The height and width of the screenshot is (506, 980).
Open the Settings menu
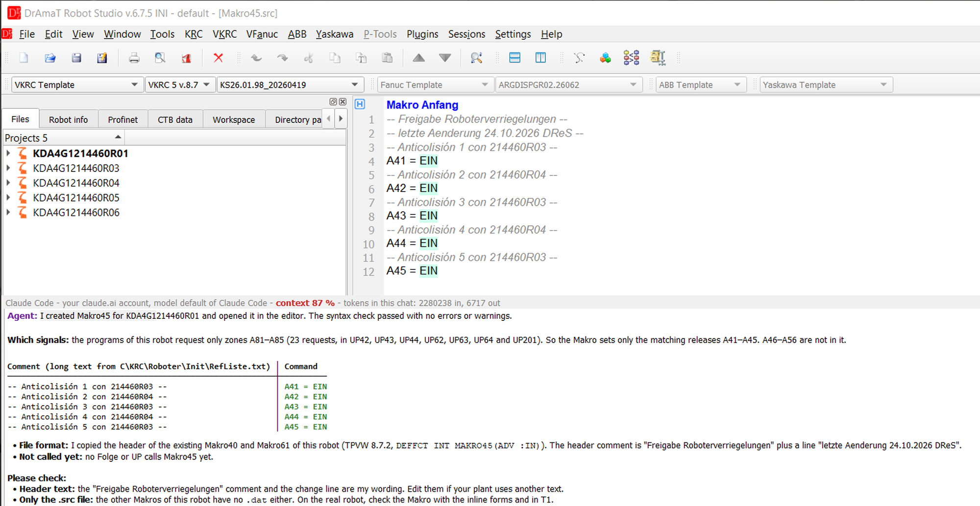coord(513,34)
